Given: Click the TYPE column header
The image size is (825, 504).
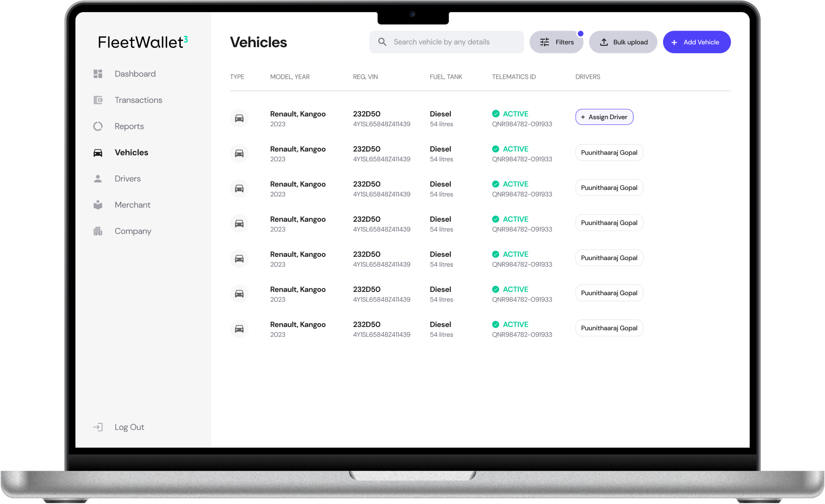Looking at the screenshot, I should tap(237, 77).
